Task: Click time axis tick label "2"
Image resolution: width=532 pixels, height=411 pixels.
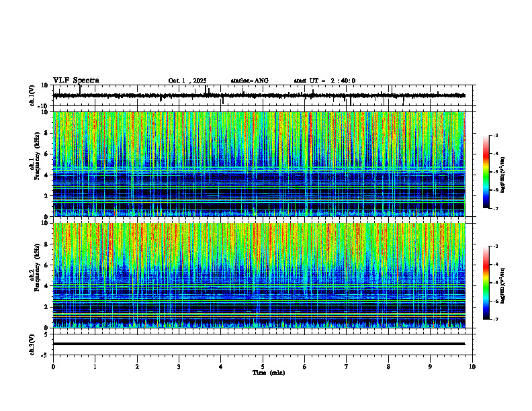Action: click(137, 367)
